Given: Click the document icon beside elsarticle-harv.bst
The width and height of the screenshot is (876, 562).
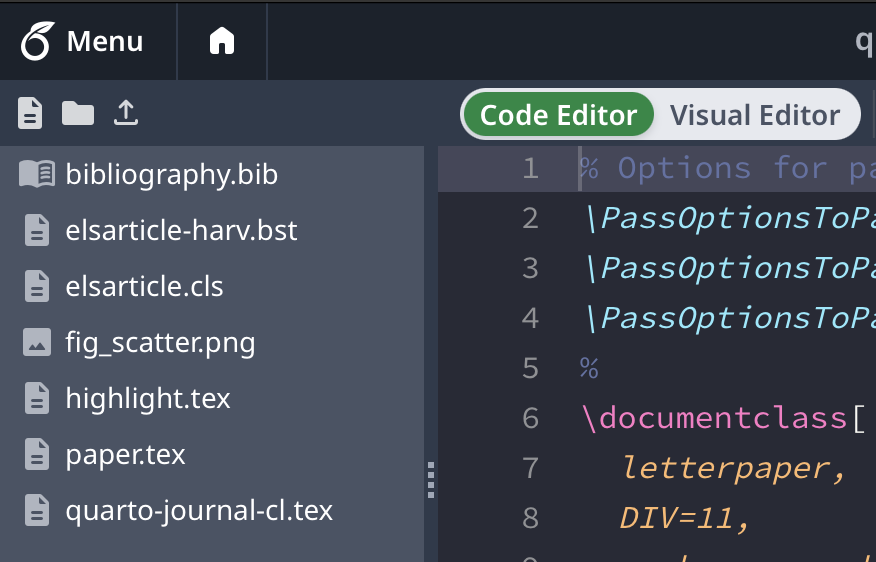Looking at the screenshot, I should [x=37, y=230].
